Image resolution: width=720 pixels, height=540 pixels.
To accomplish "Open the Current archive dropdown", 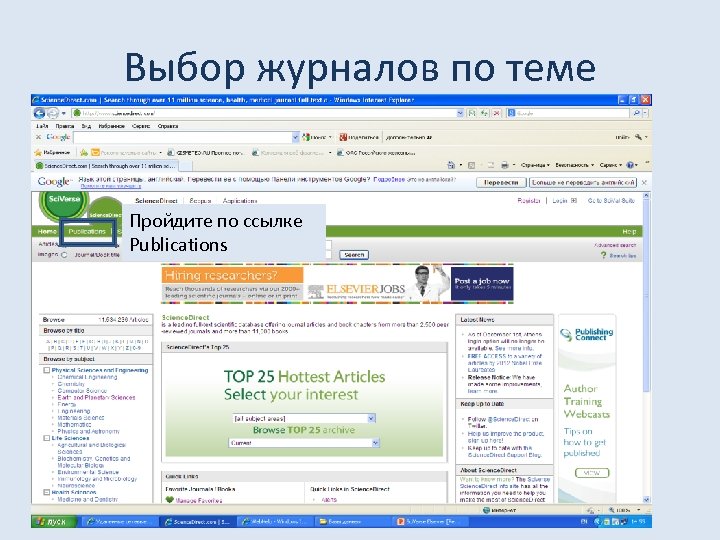I will click(x=304, y=443).
